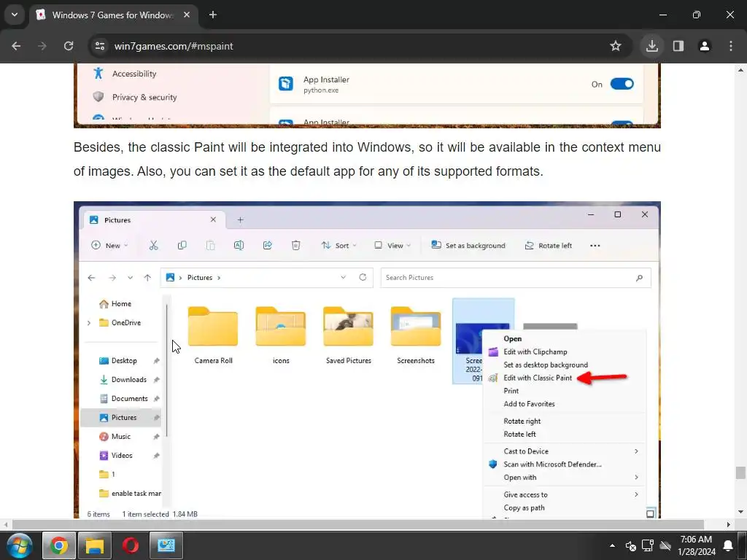
Task: Select Pictures in navigation pane
Action: click(121, 418)
